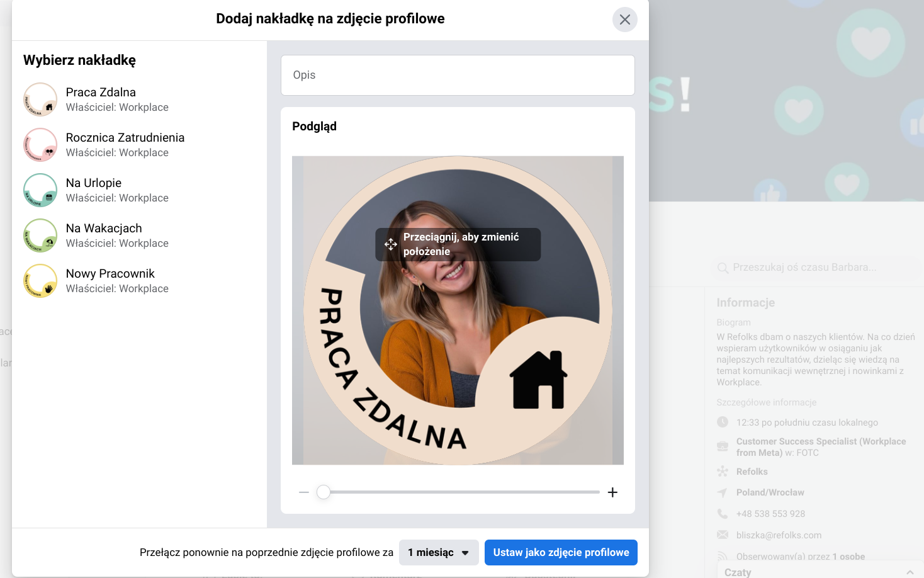This screenshot has height=578, width=924.
Task: Click the magnifier icon in timeline search
Action: pos(723,268)
